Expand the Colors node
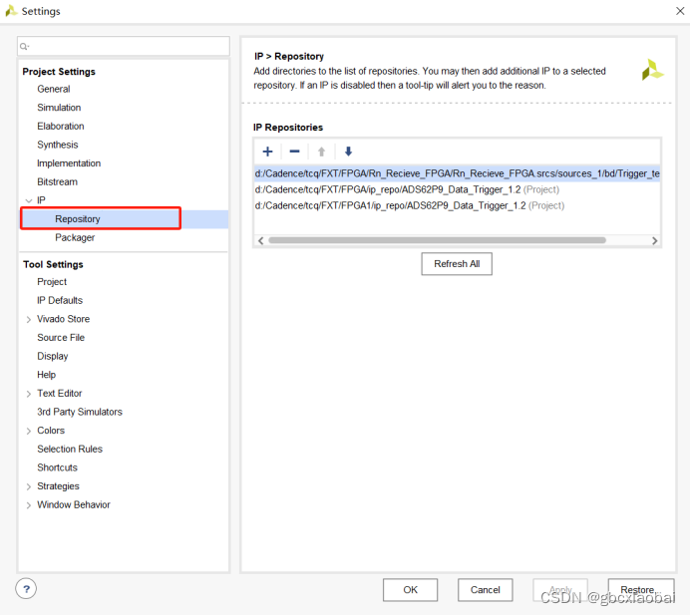This screenshot has width=690, height=616. tap(29, 431)
